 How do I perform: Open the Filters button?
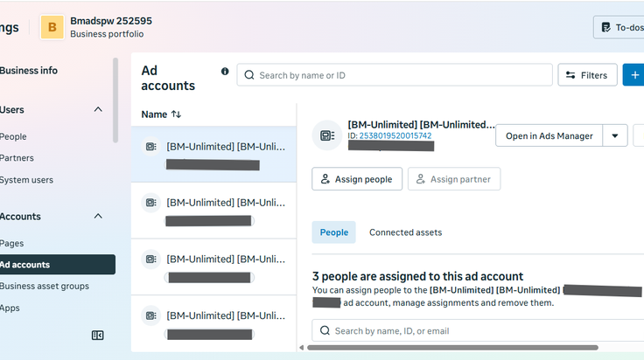pos(587,75)
